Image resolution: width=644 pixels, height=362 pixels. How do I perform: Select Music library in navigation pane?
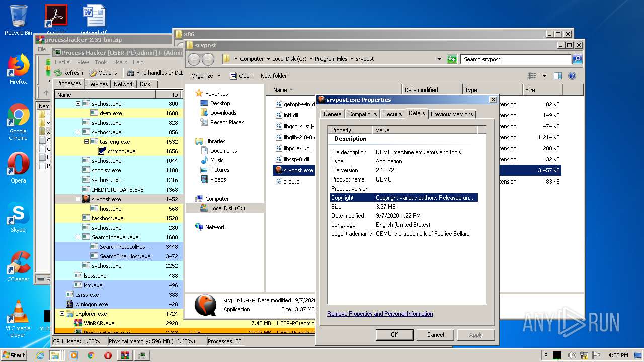click(x=217, y=160)
